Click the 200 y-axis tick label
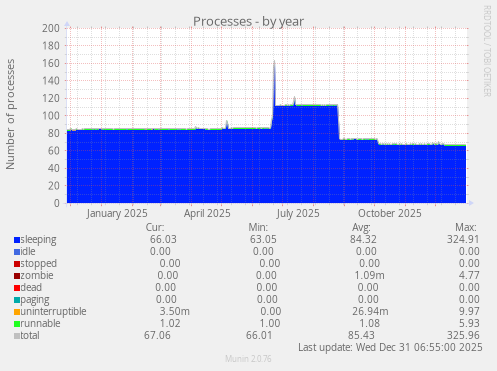497x371 pixels. click(x=51, y=28)
